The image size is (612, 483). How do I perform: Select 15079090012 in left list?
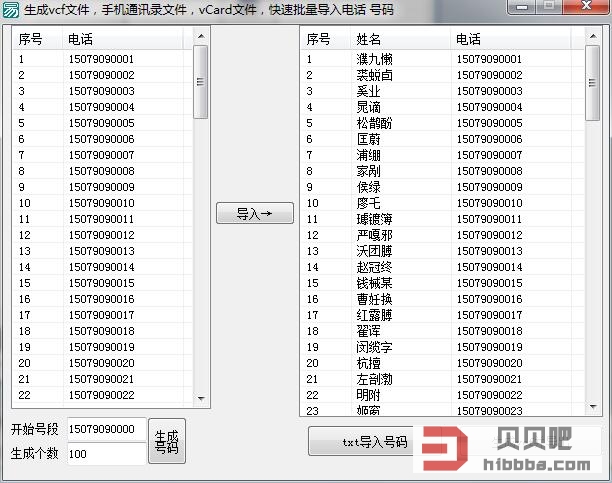101,235
